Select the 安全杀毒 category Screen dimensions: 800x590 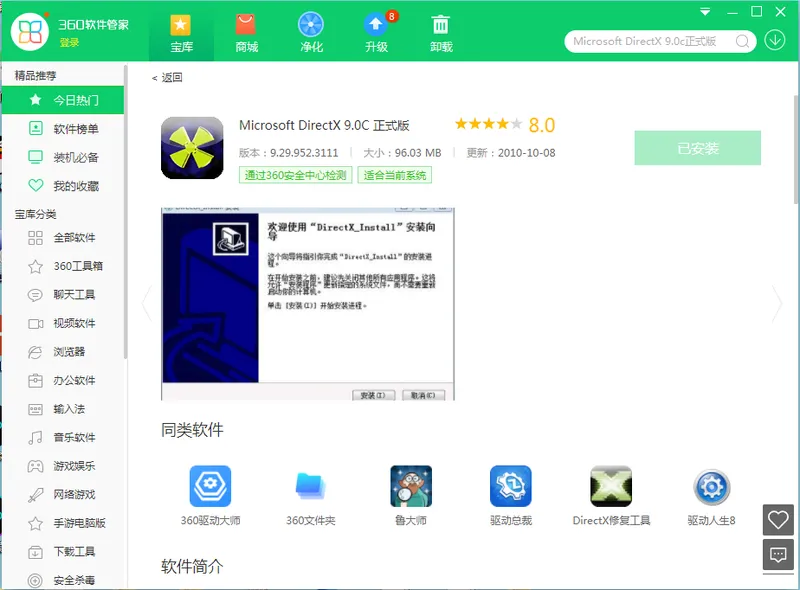click(63, 580)
